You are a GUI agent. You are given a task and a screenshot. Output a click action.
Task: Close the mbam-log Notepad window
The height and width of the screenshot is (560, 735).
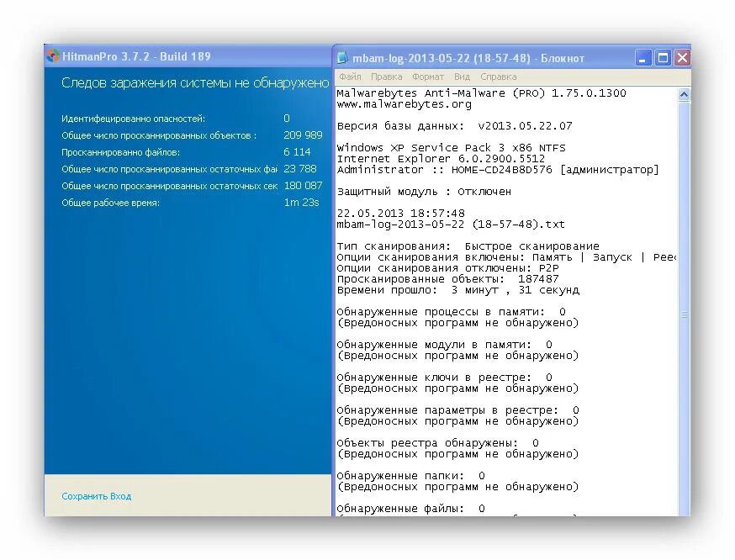click(682, 58)
